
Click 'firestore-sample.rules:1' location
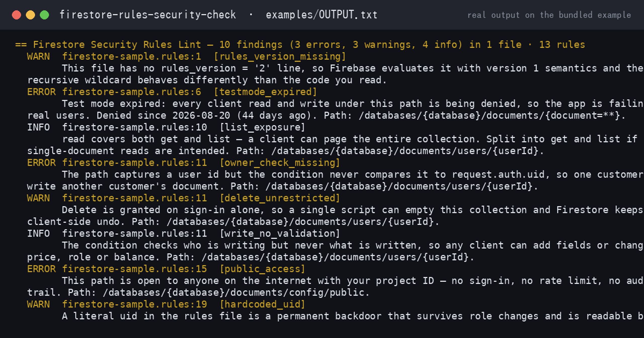pos(132,57)
